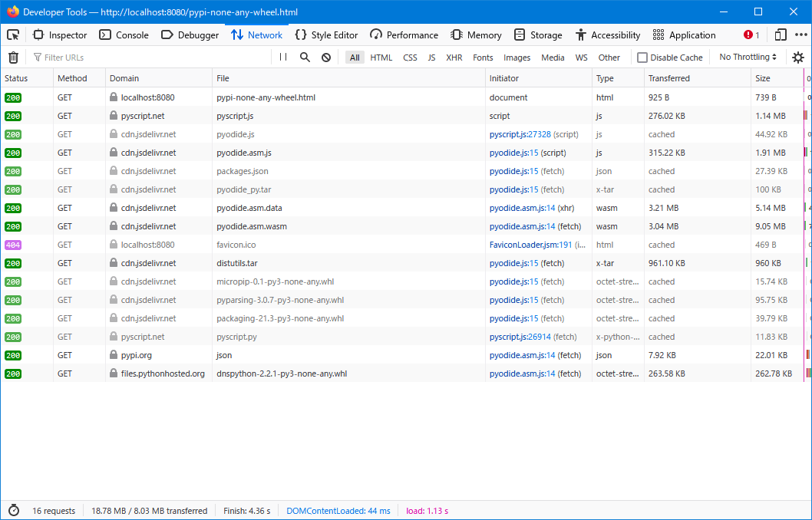Screen dimensions: 812x520
Task: Switch to the Memory tab
Action: tap(476, 35)
